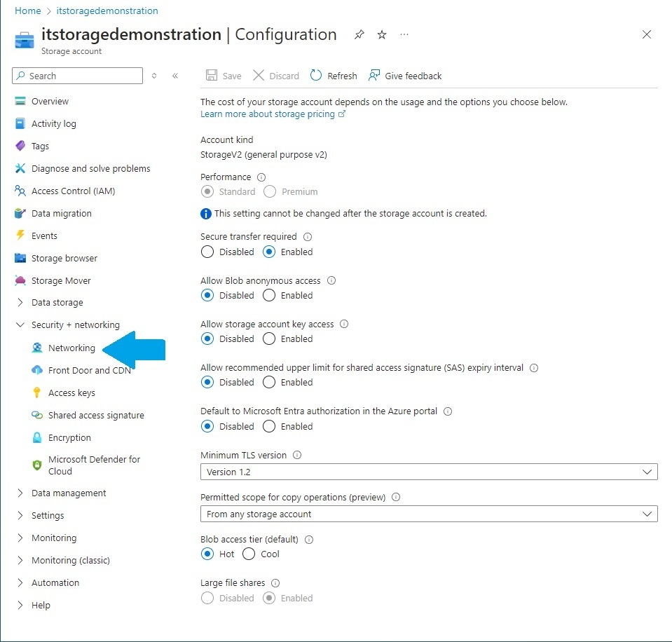The width and height of the screenshot is (672, 642).
Task: Show info for Minimum TLS version
Action: [x=297, y=455]
